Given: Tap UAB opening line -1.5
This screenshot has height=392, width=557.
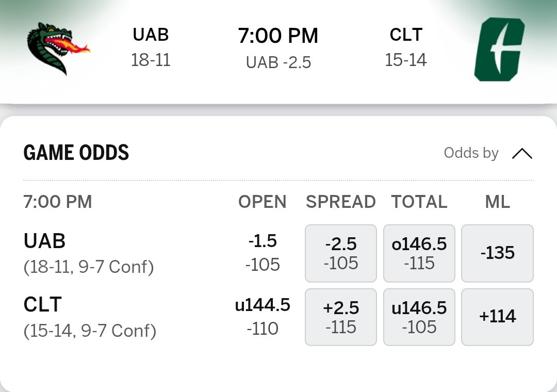Looking at the screenshot, I should pyautogui.click(x=263, y=241).
